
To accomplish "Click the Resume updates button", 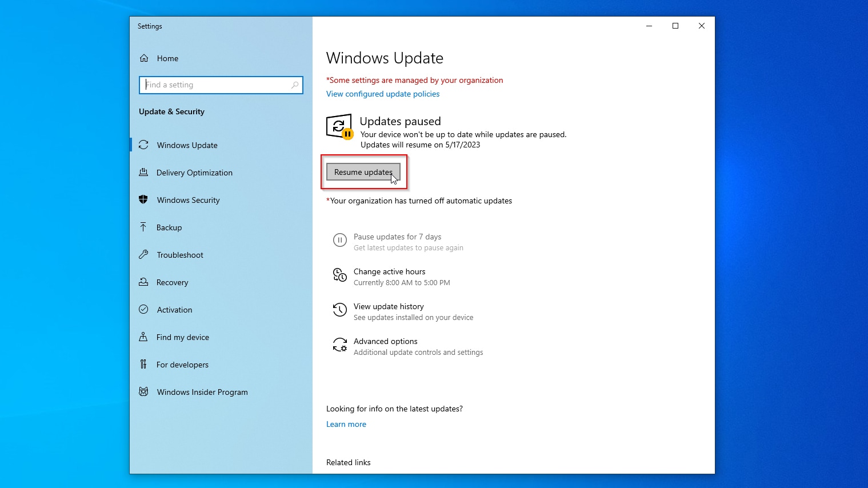I will 363,172.
